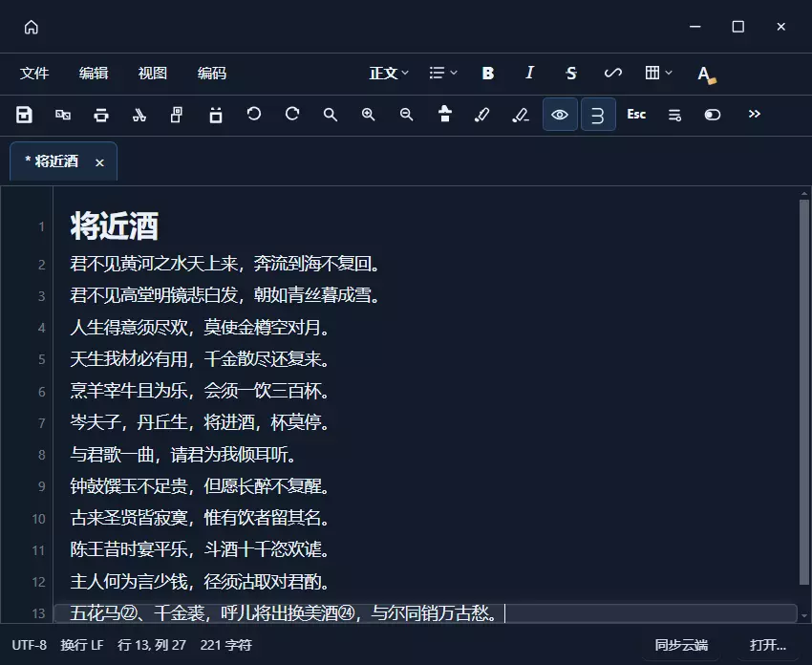Click the format painter stamp icon
The image size is (812, 665).
(445, 114)
